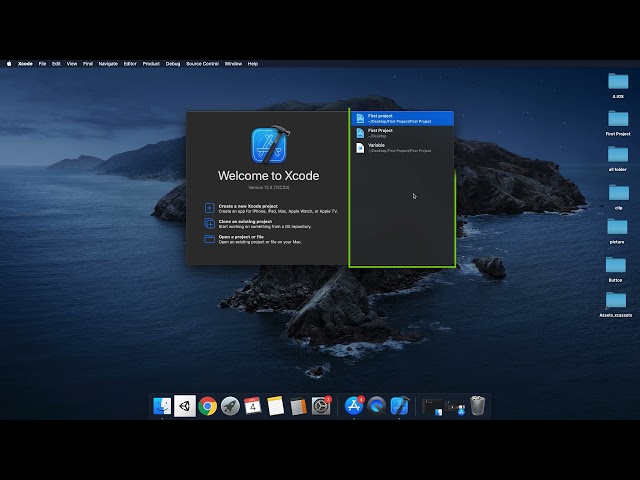Image resolution: width=640 pixels, height=480 pixels.
Task: Open the Editor menu
Action: pyautogui.click(x=130, y=64)
